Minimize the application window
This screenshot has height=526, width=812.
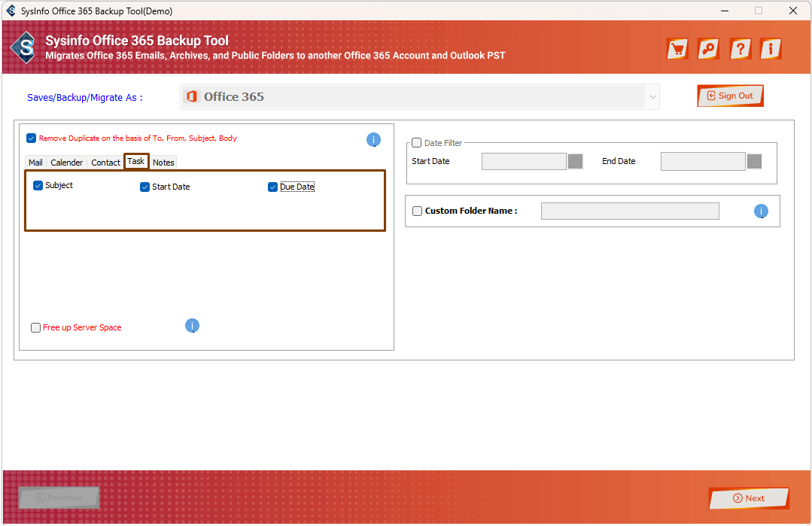(725, 11)
